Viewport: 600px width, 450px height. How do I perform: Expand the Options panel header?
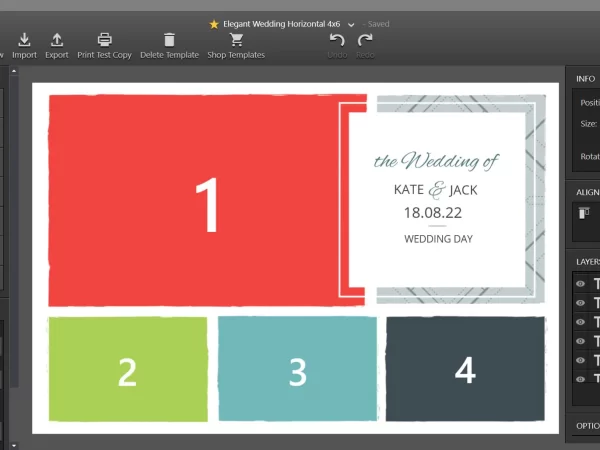point(586,425)
